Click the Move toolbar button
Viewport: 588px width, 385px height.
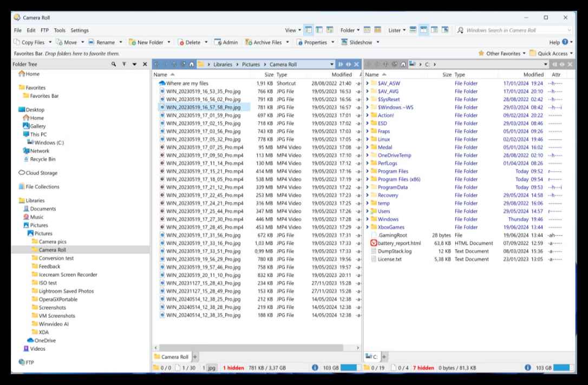click(x=67, y=42)
